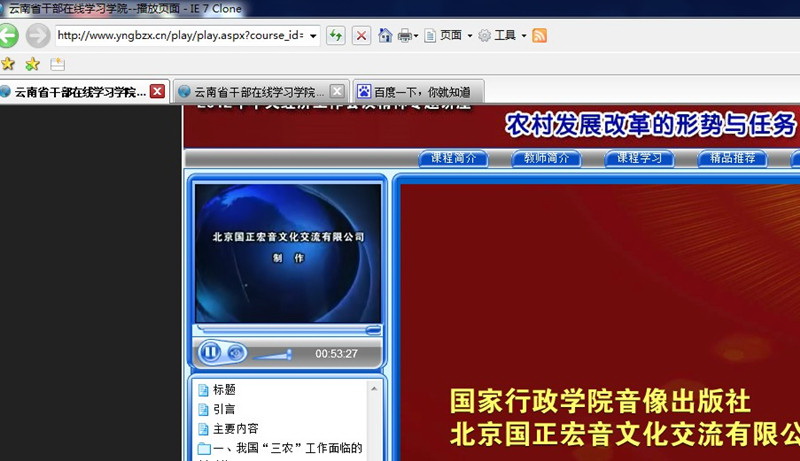Switch to the 百度一下，你就知道 tab
This screenshot has width=800, height=461.
[x=417, y=92]
